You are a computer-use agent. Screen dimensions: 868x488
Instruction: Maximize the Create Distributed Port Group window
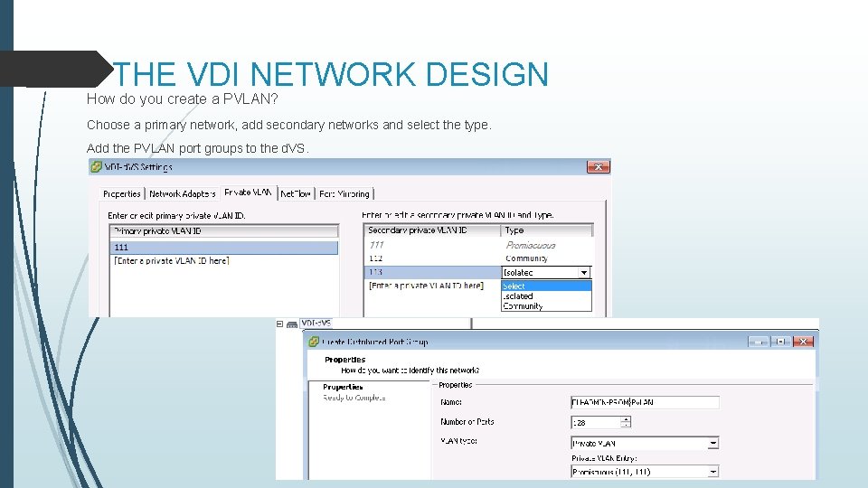(780, 342)
